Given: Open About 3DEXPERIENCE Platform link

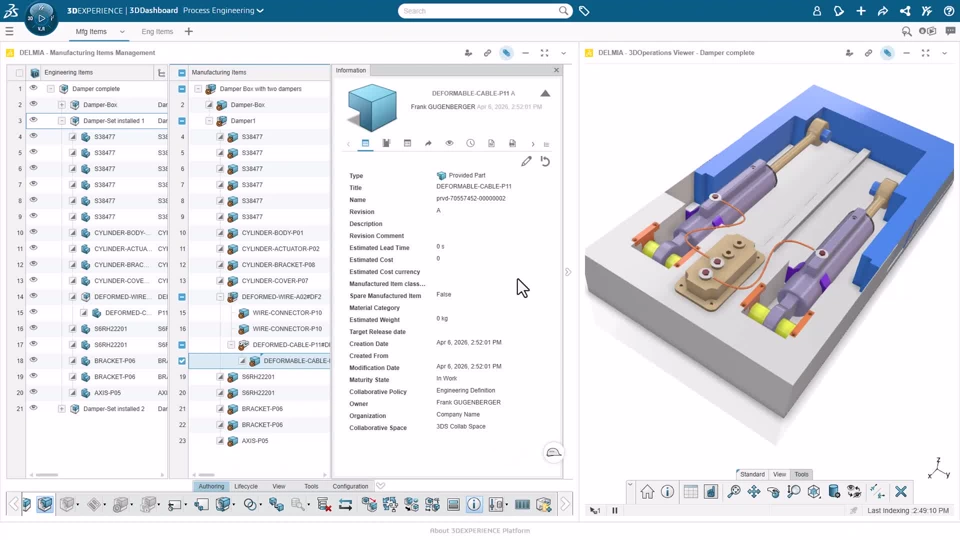Looking at the screenshot, I should [x=480, y=531].
